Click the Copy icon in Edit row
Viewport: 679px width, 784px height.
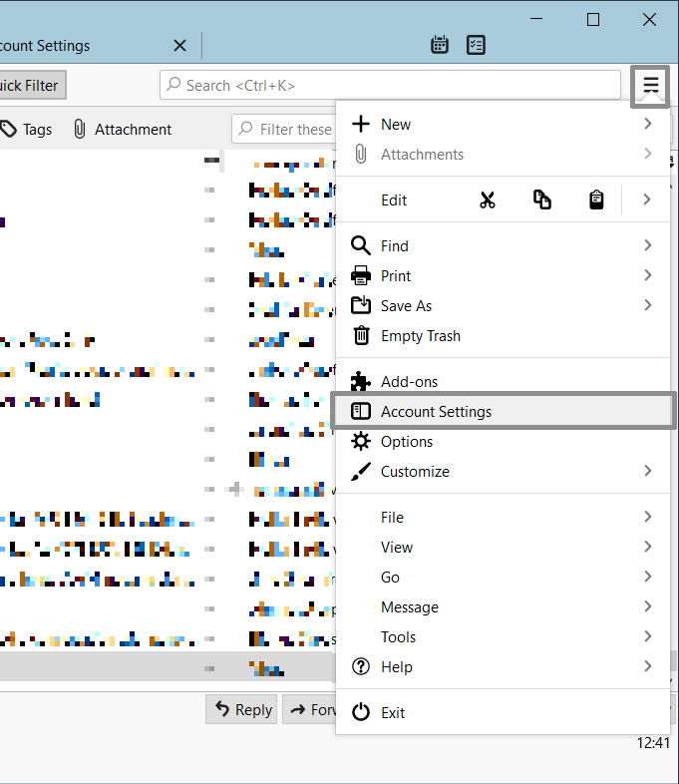[x=541, y=199]
